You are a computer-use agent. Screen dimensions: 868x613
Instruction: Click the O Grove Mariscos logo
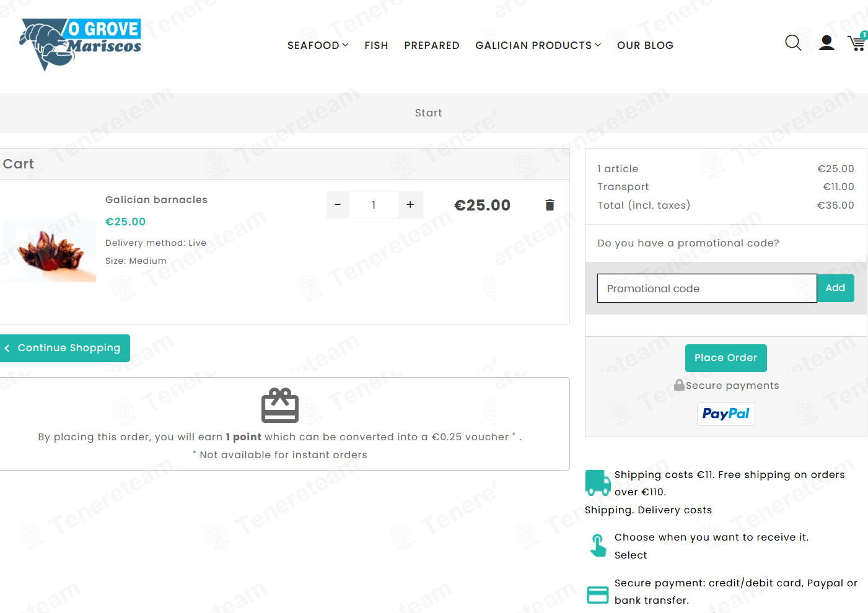81,45
